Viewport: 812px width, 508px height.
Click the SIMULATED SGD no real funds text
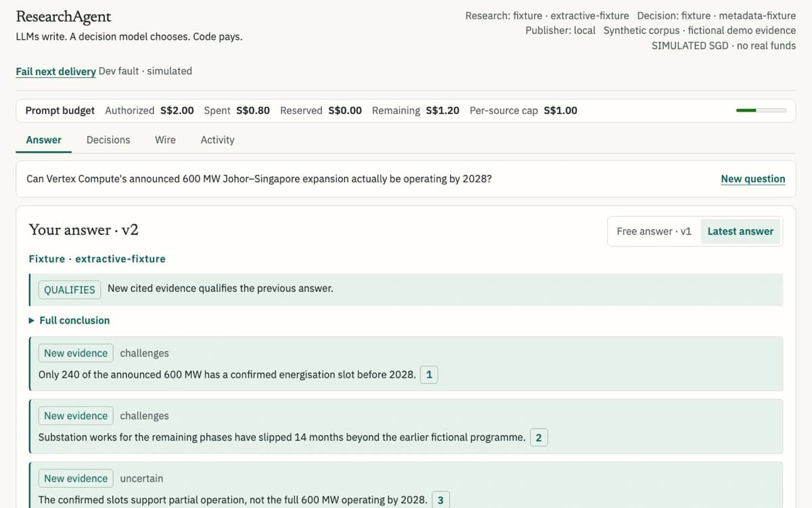724,45
